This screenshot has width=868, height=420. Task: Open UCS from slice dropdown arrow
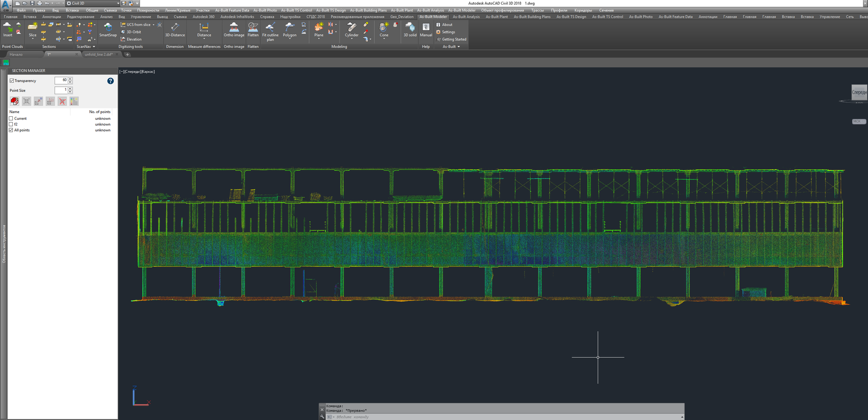pyautogui.click(x=153, y=25)
